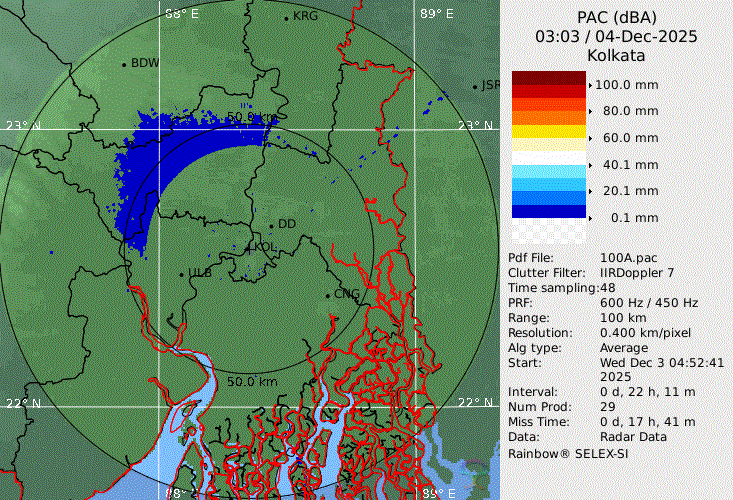Select the ULB city marker
This screenshot has width=733, height=500.
pyautogui.click(x=181, y=273)
